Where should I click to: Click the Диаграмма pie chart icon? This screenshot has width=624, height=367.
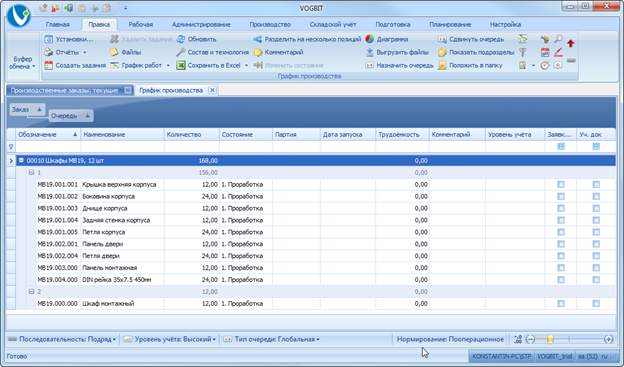tap(370, 39)
